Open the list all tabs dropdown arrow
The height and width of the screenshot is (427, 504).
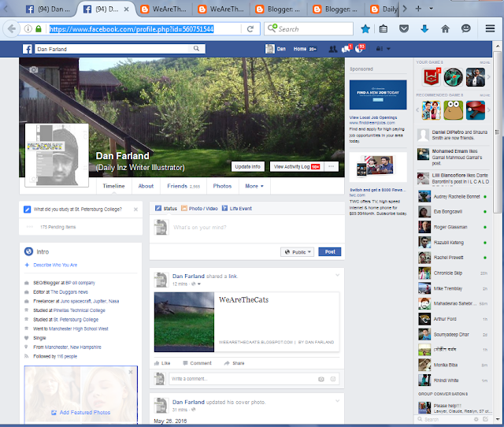[432, 9]
